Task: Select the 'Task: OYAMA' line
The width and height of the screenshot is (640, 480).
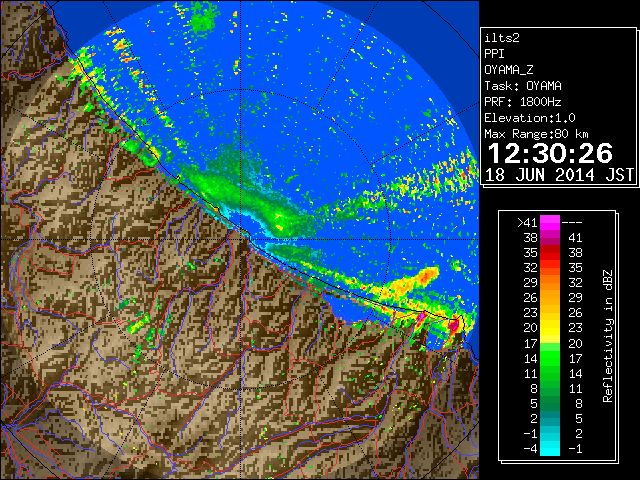Action: point(523,86)
